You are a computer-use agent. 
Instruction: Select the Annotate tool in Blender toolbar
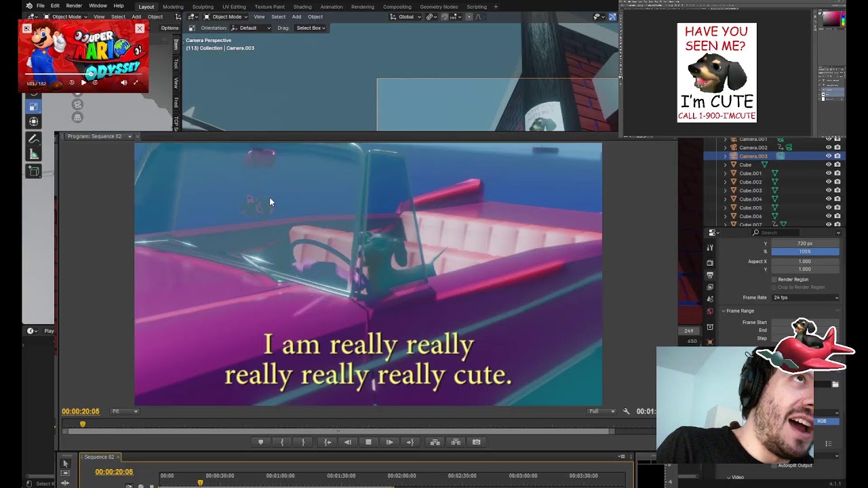point(33,139)
